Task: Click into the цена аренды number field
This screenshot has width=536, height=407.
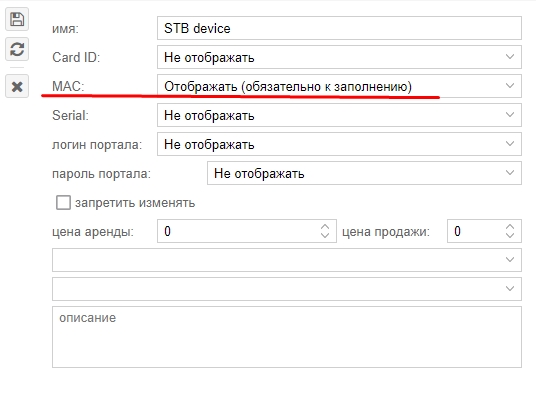Action: click(x=239, y=231)
